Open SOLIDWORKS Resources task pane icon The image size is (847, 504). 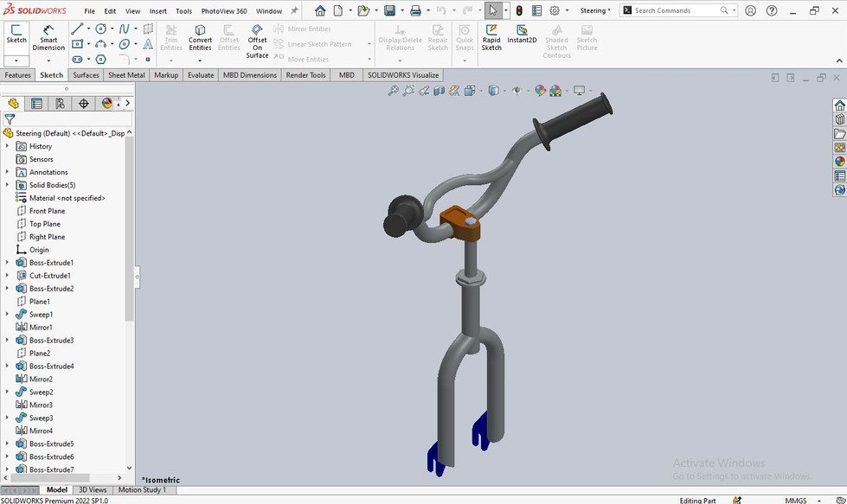839,105
